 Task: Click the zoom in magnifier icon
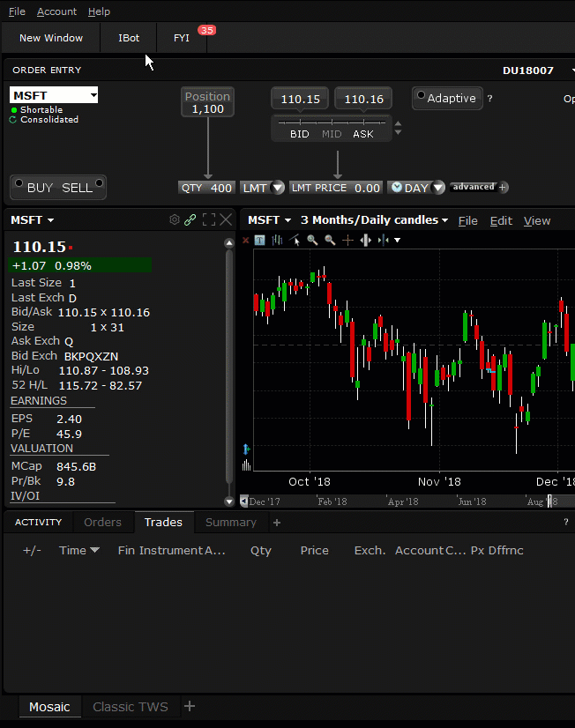312,240
